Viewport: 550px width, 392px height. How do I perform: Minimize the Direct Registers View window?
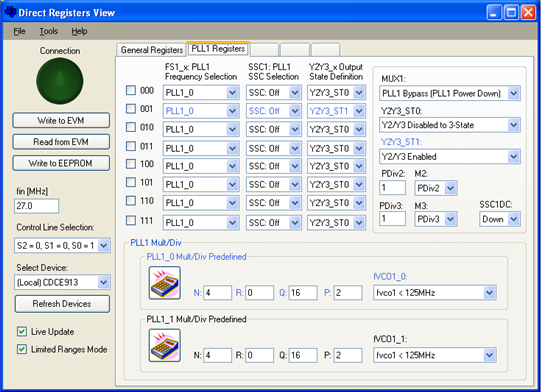click(x=494, y=13)
